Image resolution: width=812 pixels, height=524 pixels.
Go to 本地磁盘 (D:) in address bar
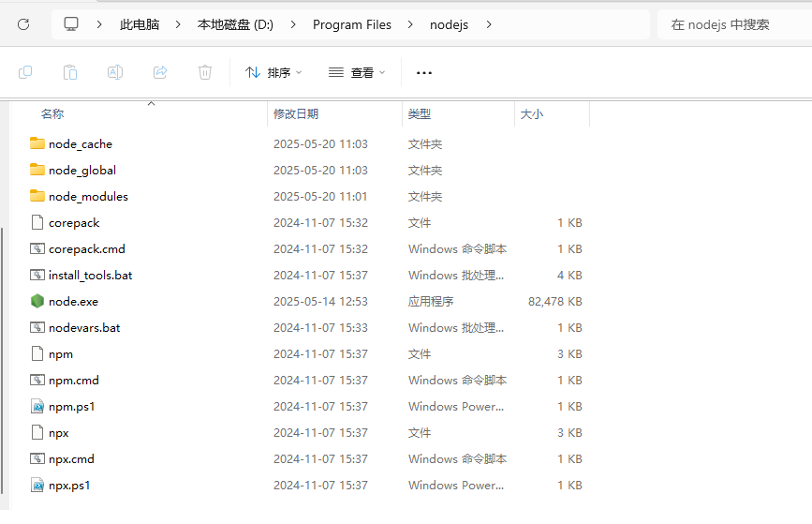point(235,24)
